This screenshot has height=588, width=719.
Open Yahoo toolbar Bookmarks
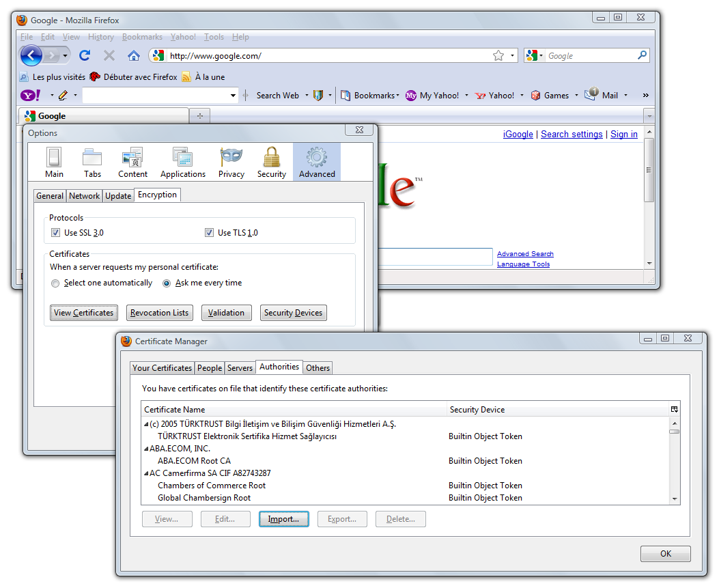pyautogui.click(x=369, y=96)
